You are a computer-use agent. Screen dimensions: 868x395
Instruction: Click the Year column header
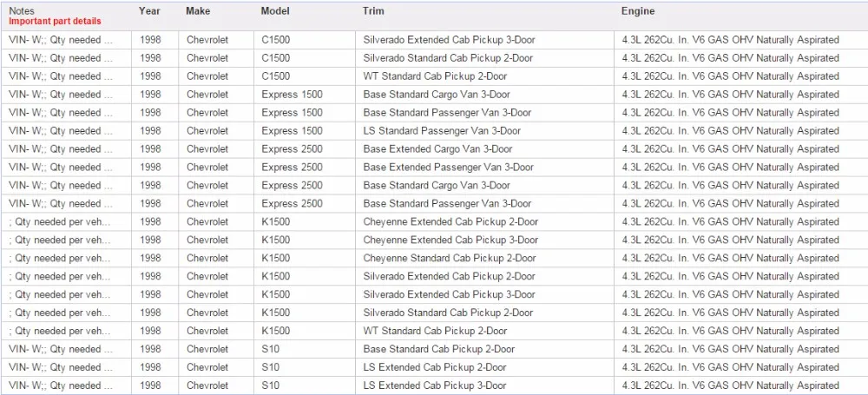pyautogui.click(x=149, y=11)
